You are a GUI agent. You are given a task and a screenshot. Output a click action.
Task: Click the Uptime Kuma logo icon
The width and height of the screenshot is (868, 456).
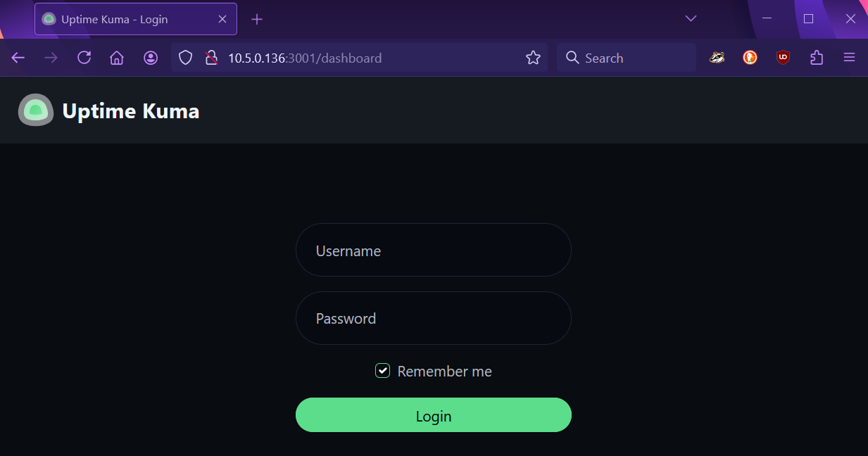[x=36, y=110]
